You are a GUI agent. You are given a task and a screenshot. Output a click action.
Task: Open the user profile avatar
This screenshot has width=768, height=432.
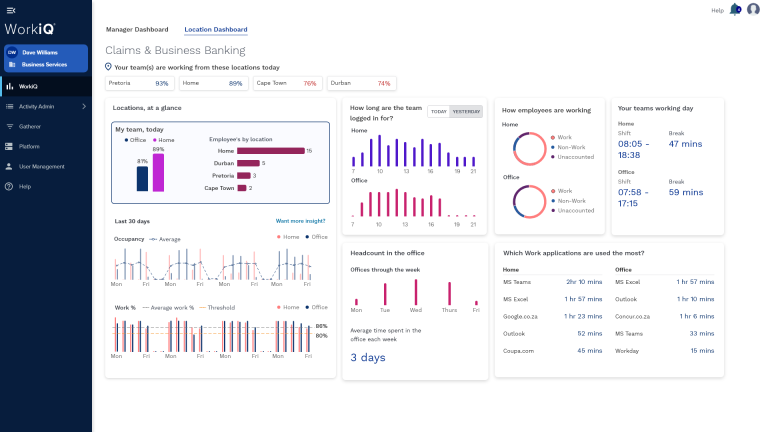pyautogui.click(x=753, y=9)
